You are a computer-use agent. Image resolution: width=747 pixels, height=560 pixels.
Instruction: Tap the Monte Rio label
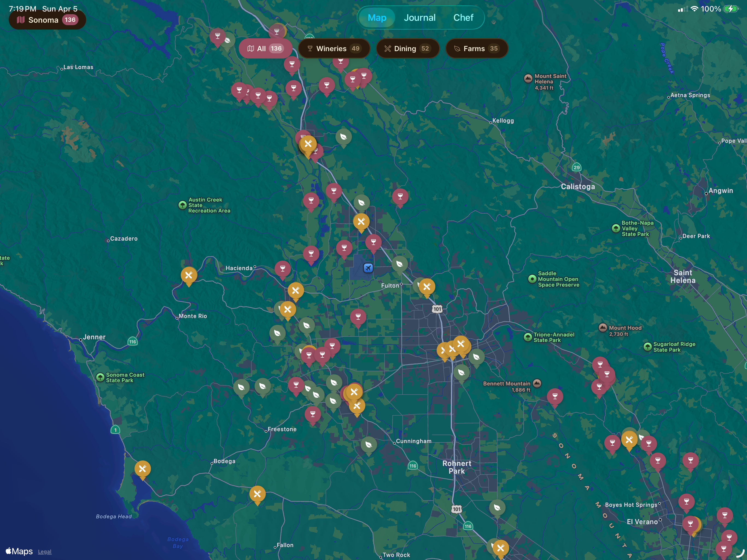193,316
